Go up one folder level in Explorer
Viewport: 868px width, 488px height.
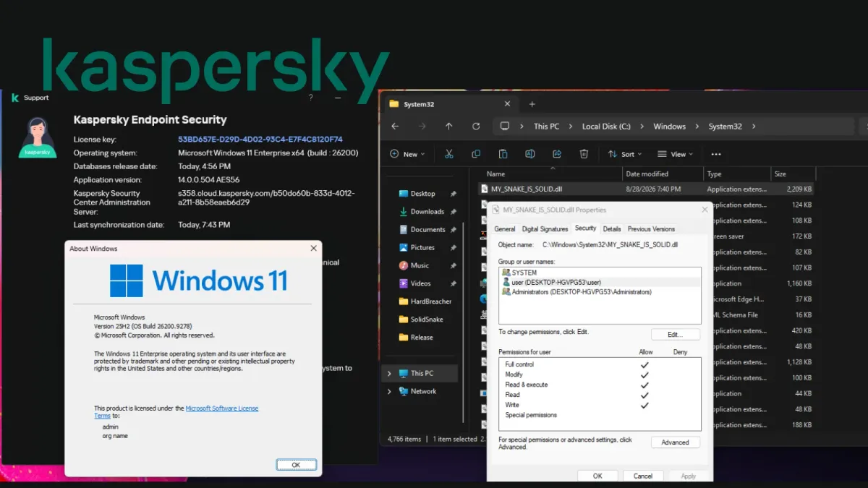click(x=449, y=126)
